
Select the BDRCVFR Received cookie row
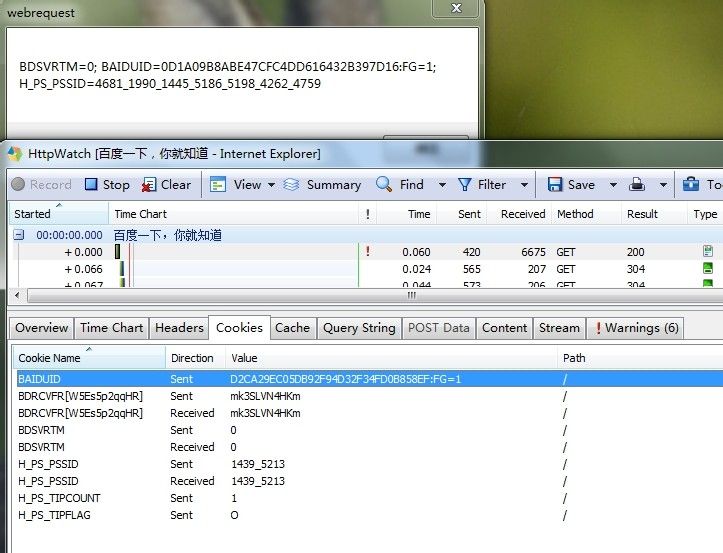tap(370, 413)
